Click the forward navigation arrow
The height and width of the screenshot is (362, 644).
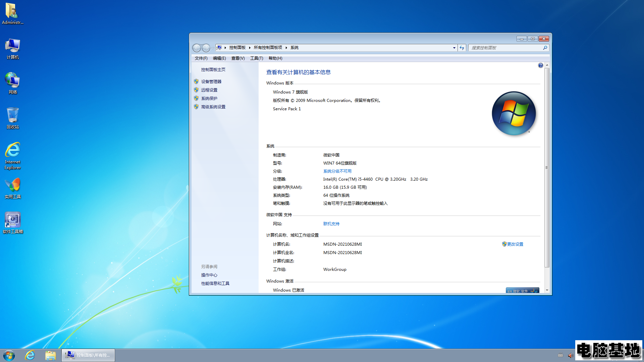[x=206, y=48]
